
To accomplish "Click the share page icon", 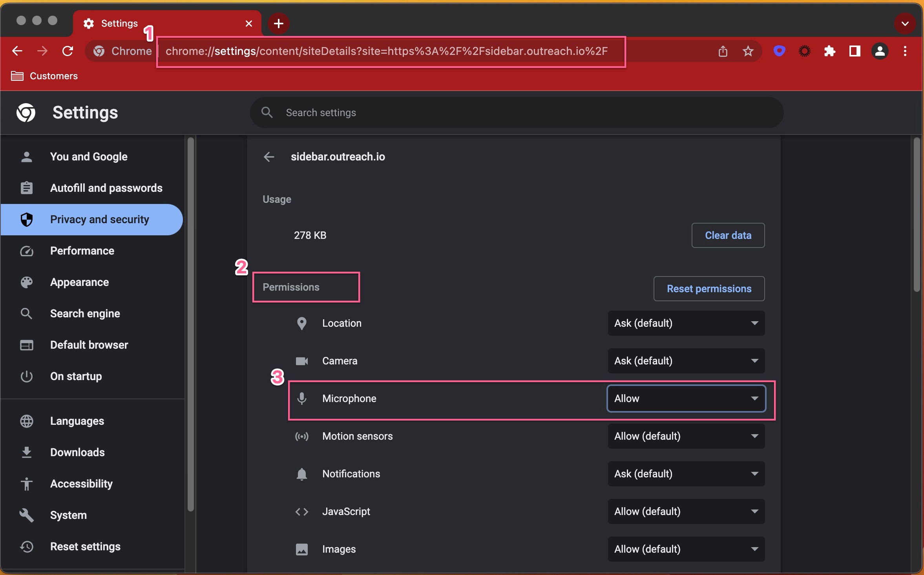I will tap(723, 51).
